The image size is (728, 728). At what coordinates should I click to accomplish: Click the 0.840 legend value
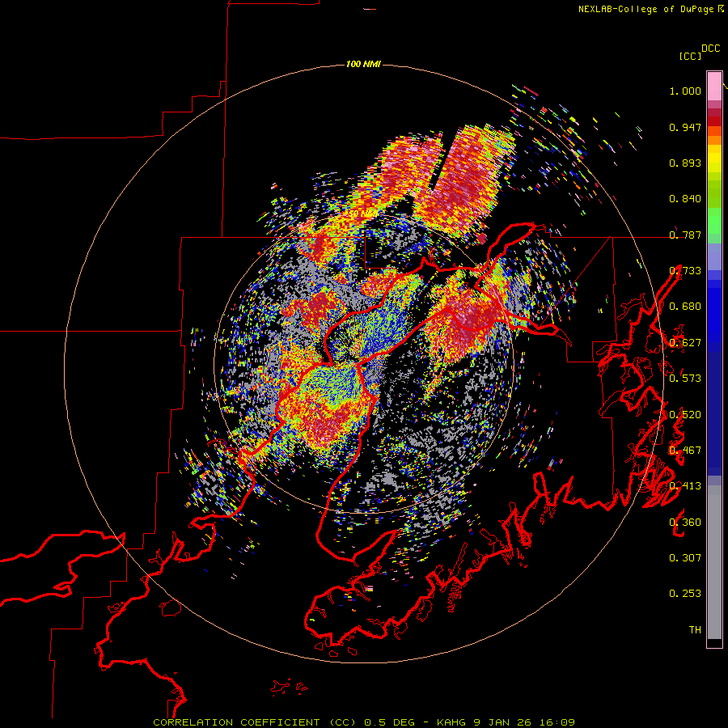(685, 199)
